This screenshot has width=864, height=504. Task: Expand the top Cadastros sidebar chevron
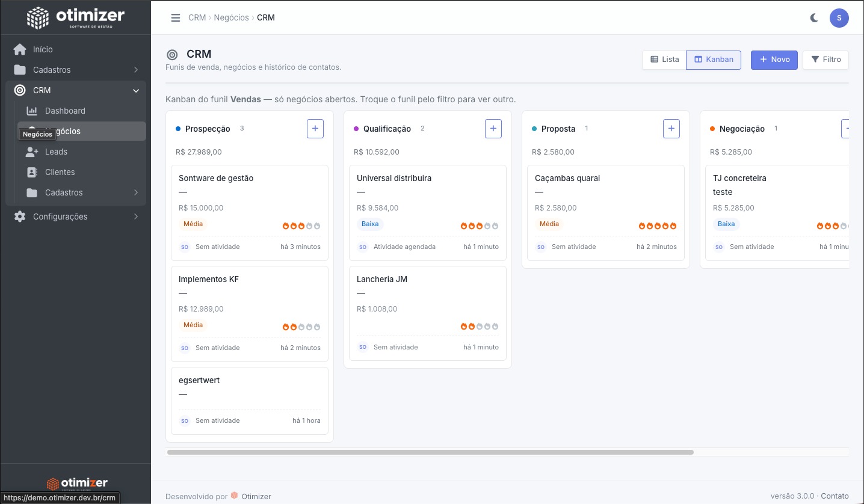tap(136, 70)
